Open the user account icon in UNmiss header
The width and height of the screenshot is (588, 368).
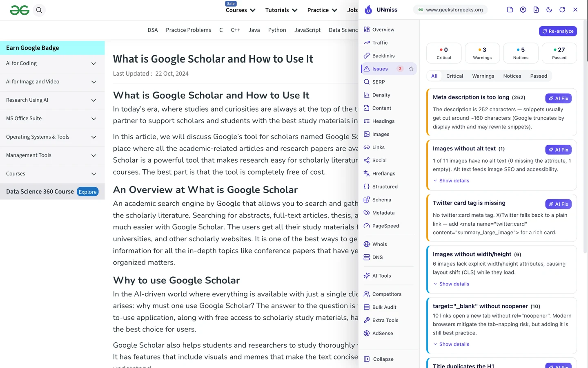click(x=523, y=10)
